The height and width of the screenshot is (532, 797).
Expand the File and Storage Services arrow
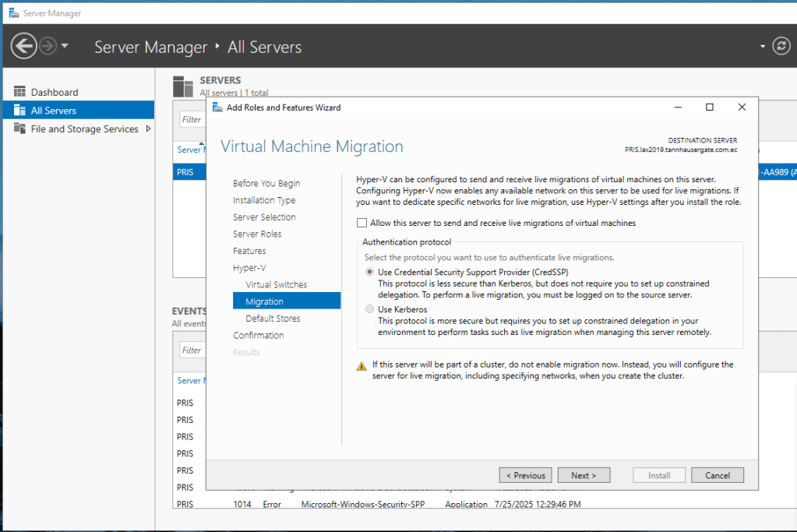148,129
